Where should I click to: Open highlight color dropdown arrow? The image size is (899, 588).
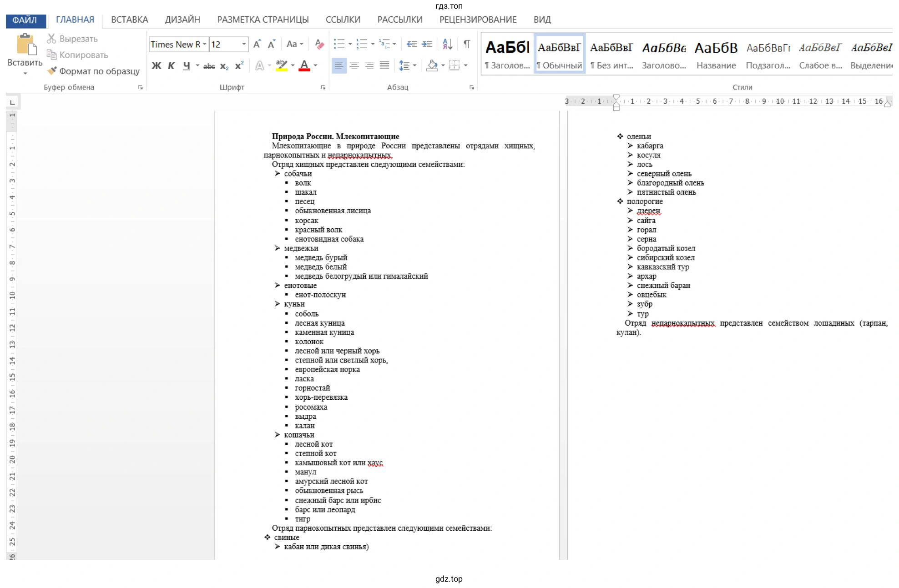(x=293, y=65)
